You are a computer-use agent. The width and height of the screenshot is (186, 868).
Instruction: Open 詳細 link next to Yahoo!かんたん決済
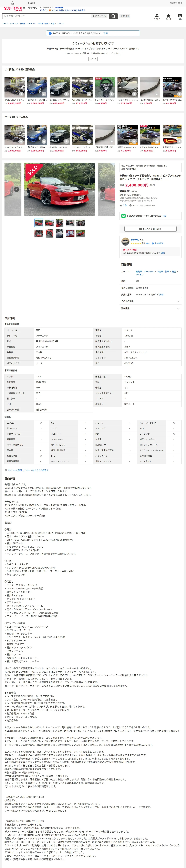(161, 295)
